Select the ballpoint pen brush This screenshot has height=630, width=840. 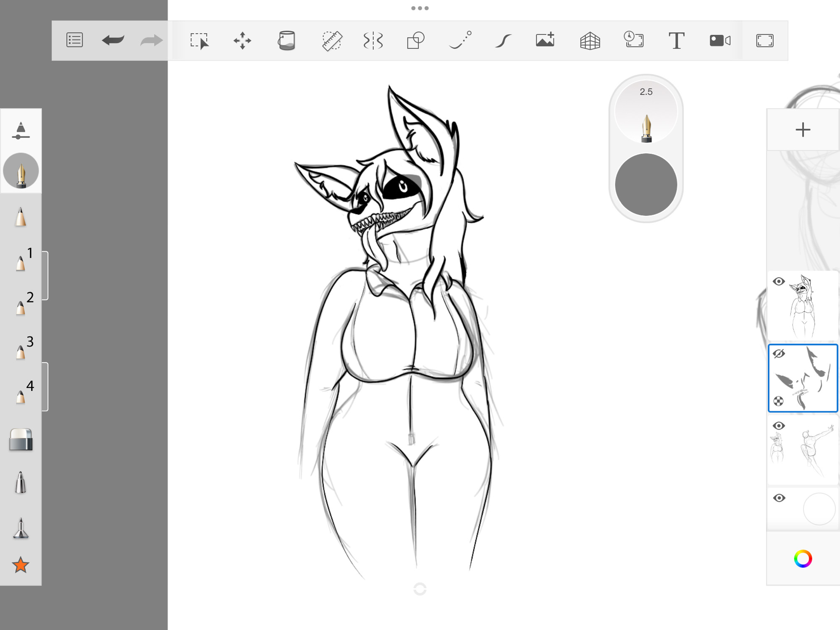click(x=21, y=482)
